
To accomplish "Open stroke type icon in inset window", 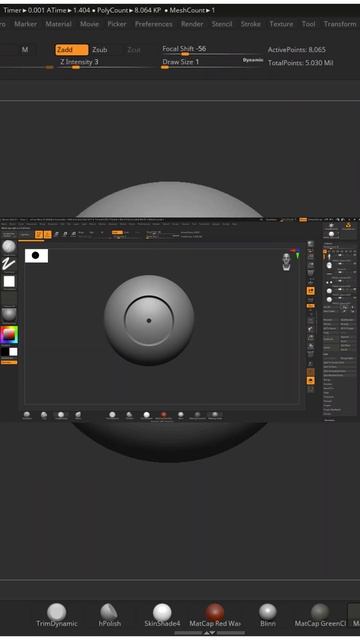I will click(9, 264).
